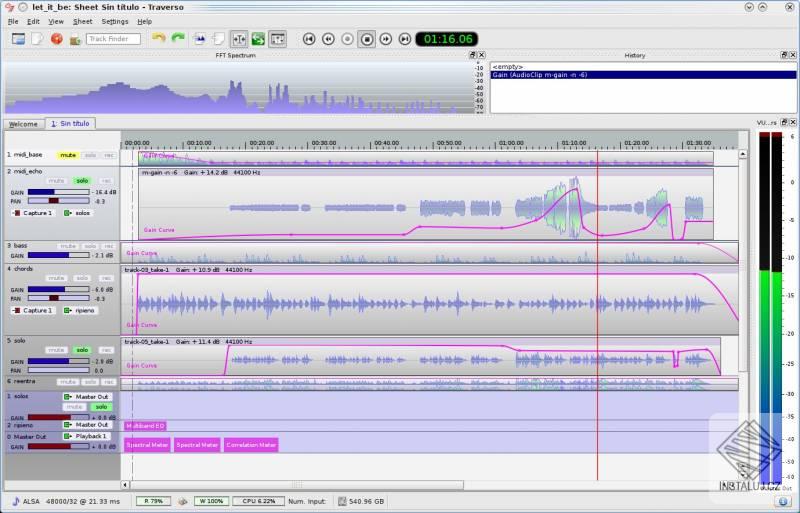Click the undo arrow in toolbar
The width and height of the screenshot is (800, 513).
pyautogui.click(x=158, y=38)
